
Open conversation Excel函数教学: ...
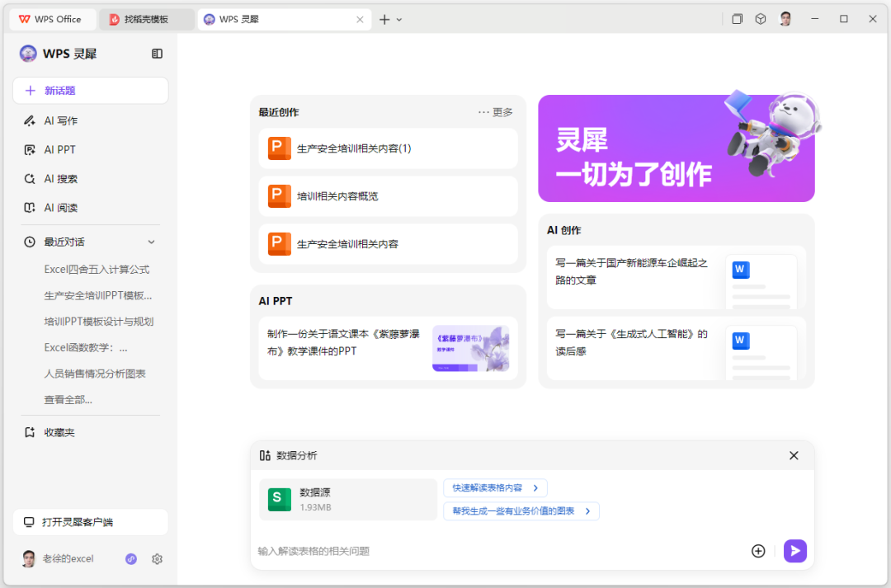[x=86, y=348]
